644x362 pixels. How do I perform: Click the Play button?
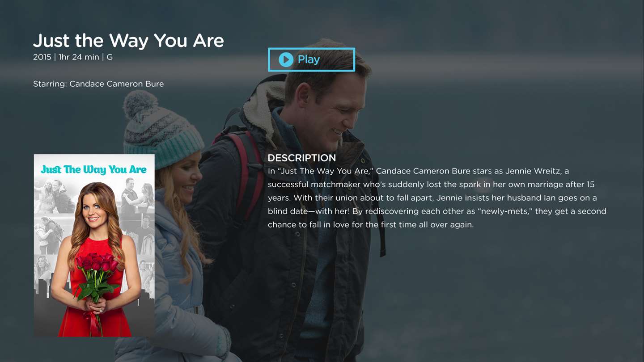point(311,59)
